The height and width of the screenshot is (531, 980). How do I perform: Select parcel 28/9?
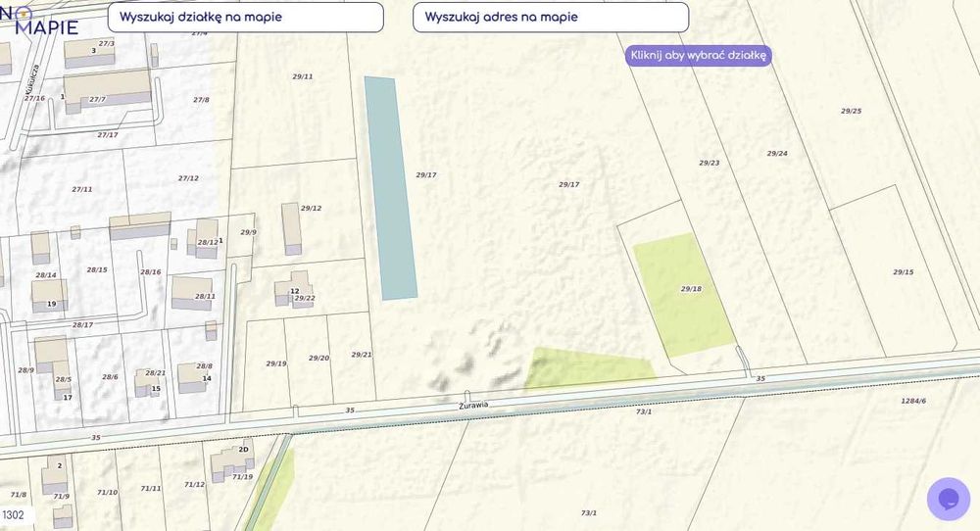25,370
